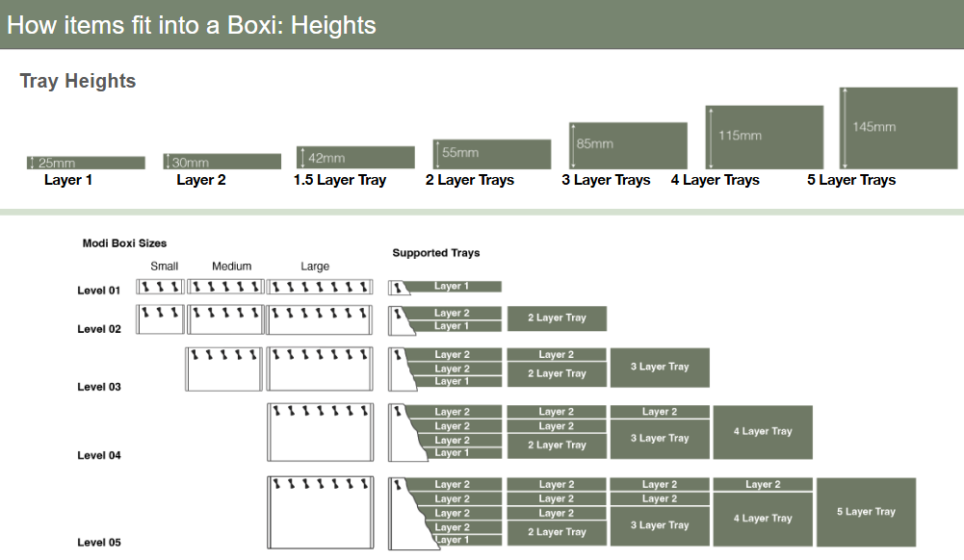Image resolution: width=964 pixels, height=560 pixels.
Task: Click the '3 Layer Tray' block in Level 05 row
Action: point(660,525)
